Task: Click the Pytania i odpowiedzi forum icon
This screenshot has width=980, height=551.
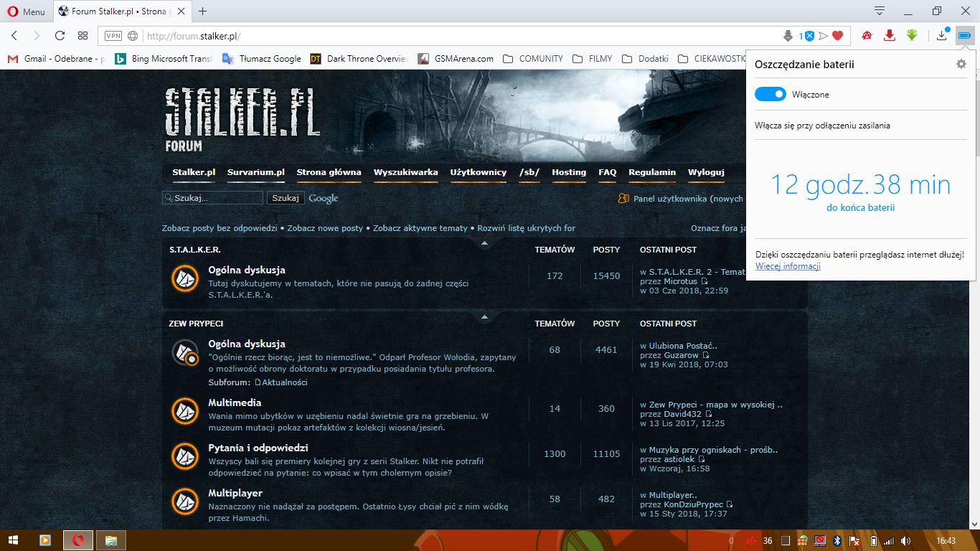Action: pos(185,456)
